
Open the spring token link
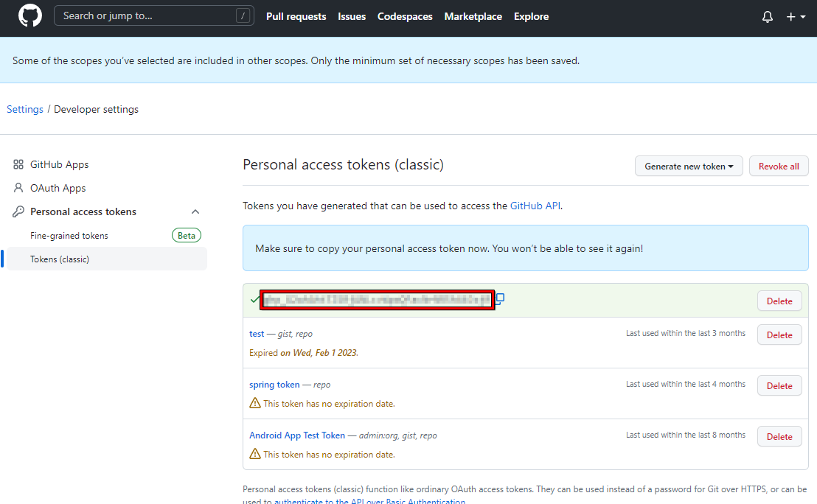(274, 385)
